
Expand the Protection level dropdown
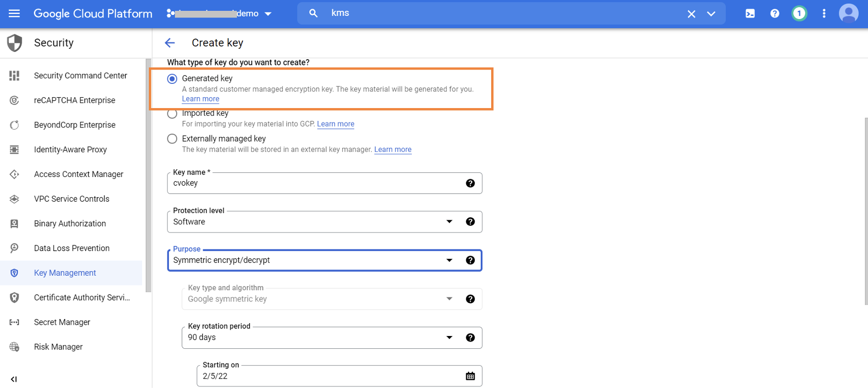[x=449, y=222]
